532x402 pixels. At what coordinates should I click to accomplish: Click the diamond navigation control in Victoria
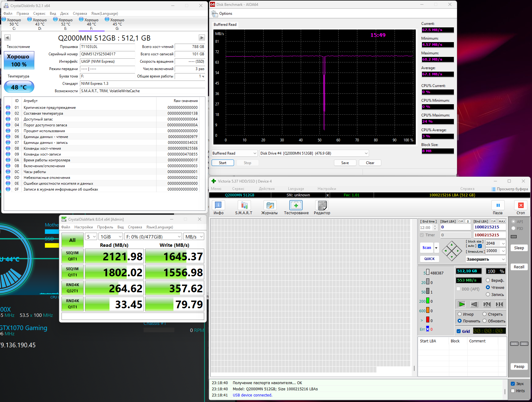(x=452, y=251)
